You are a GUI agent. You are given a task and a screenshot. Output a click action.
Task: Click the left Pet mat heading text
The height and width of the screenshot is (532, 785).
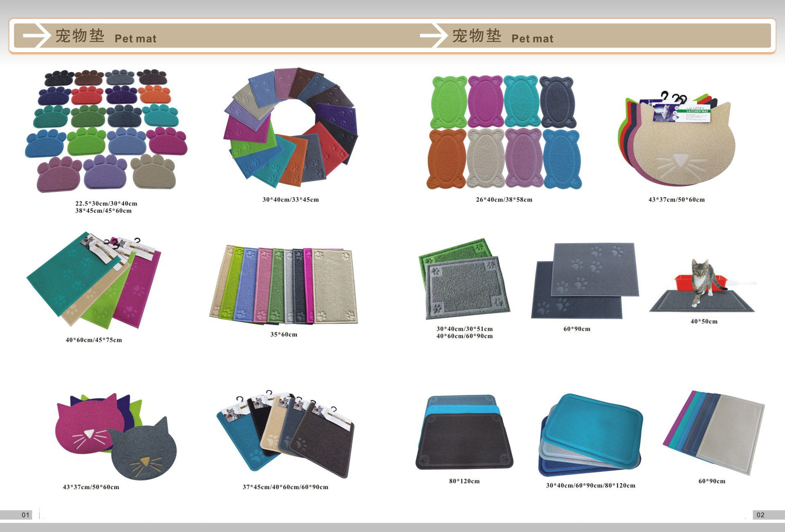[x=135, y=38]
